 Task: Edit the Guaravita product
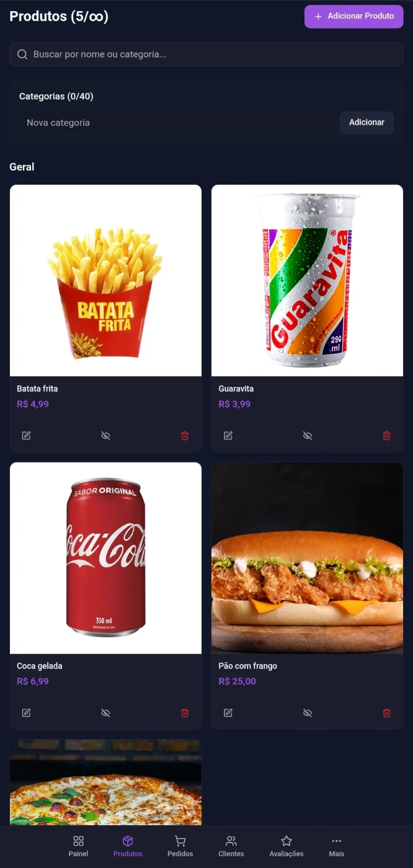coord(228,436)
